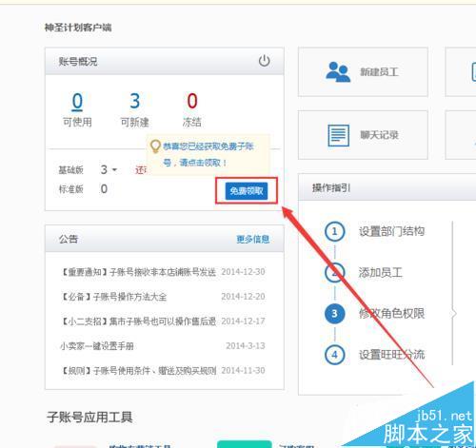Screen dimensions: 476x448
Task: Click the 账号概况 header title
Action: point(78,61)
